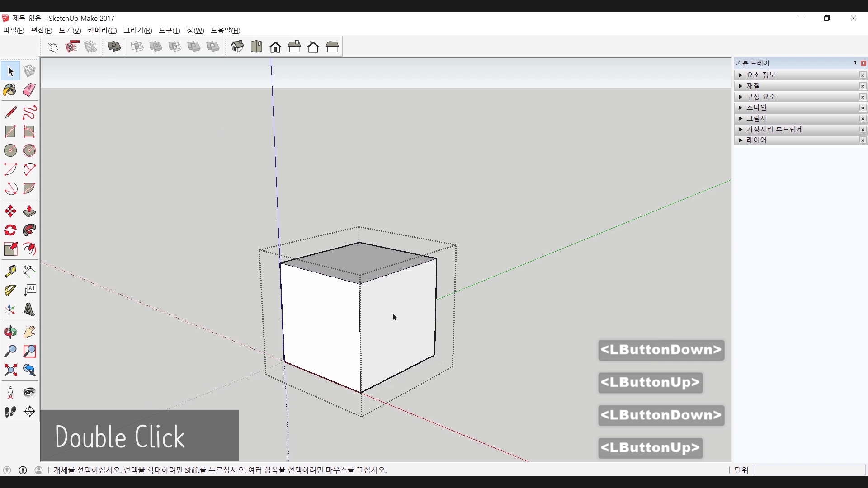
Task: Select the Line pencil tool
Action: click(x=10, y=113)
